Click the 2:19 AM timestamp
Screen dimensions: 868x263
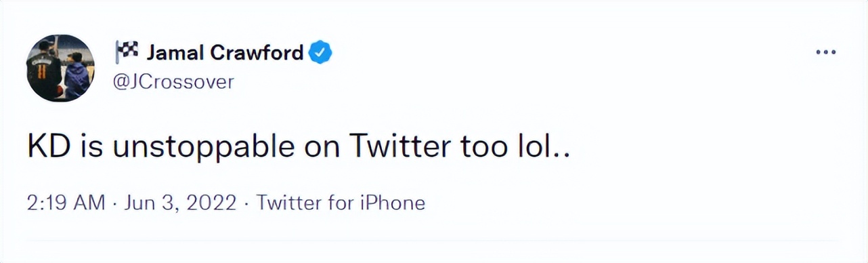[x=66, y=202]
